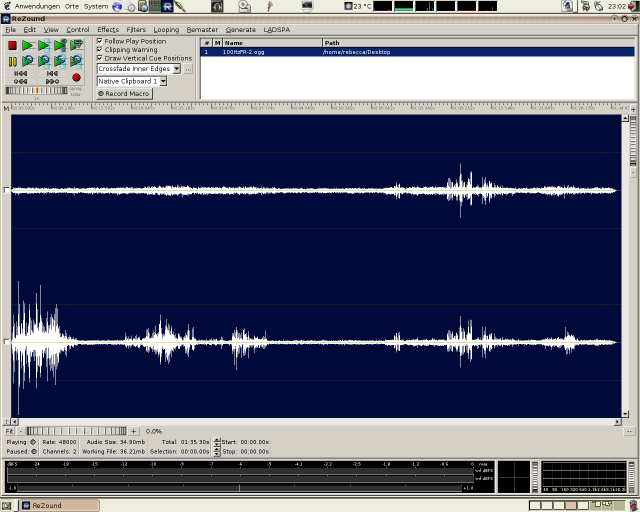Increment the Start position spinner
This screenshot has height=512, width=640.
(x=217, y=440)
